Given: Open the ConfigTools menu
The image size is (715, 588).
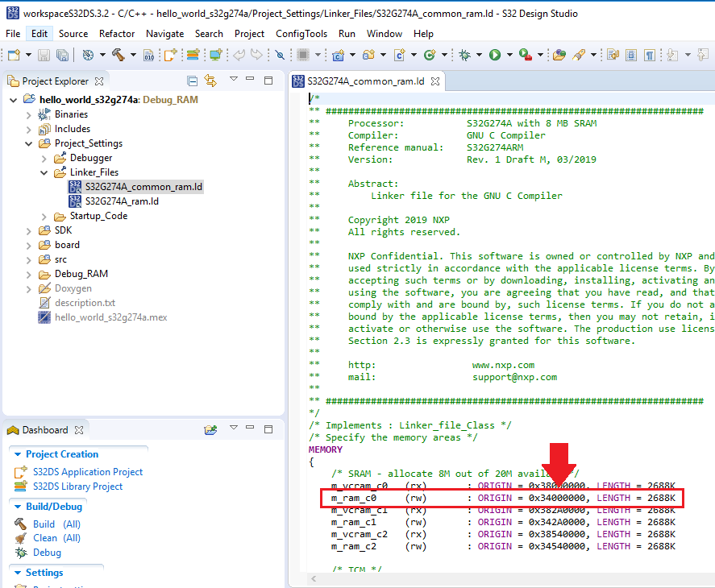Looking at the screenshot, I should [301, 34].
